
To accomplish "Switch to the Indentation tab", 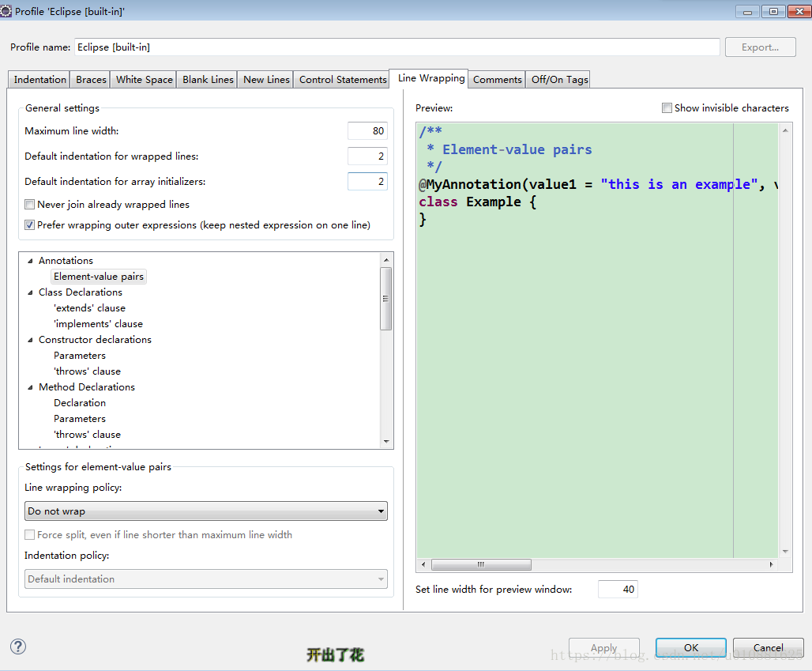I will coord(39,79).
